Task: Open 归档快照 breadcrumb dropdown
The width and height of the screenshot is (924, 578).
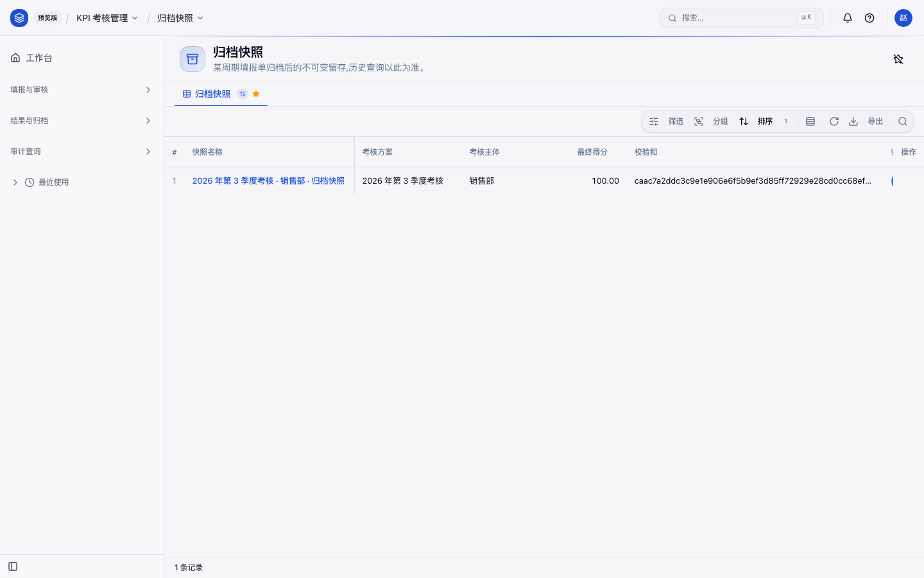Action: coord(180,18)
